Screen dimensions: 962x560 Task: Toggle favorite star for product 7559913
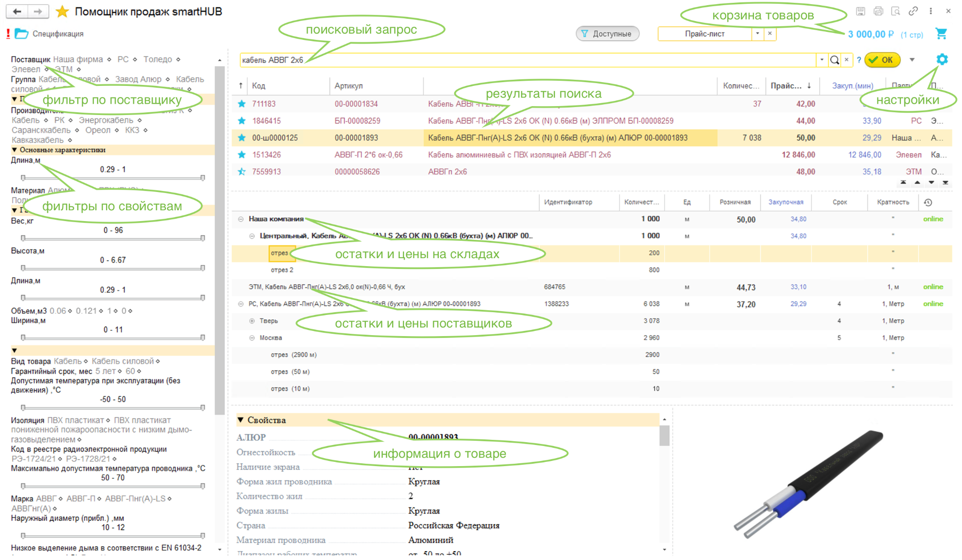pos(241,171)
